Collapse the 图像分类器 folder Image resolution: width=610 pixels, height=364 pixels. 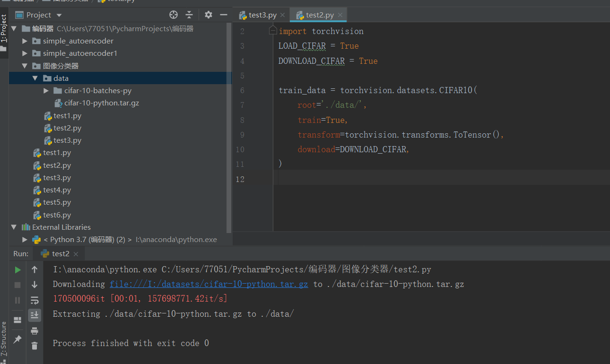click(25, 66)
